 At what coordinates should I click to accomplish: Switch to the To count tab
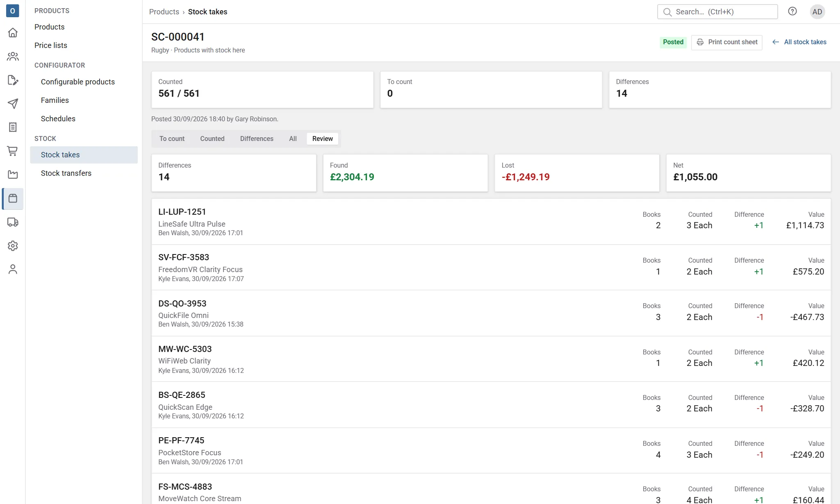click(x=172, y=138)
